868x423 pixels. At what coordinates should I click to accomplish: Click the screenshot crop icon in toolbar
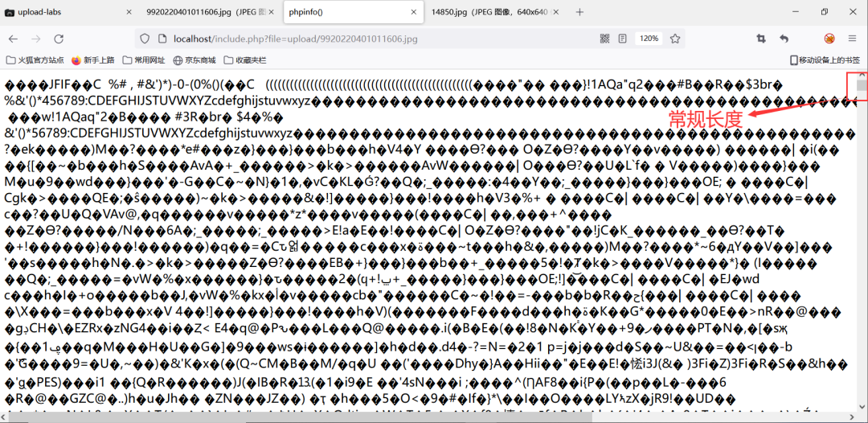tap(760, 39)
